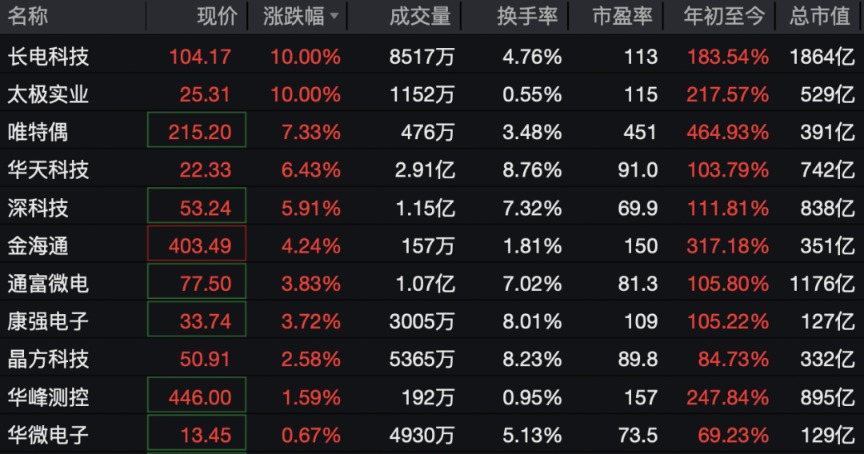864x454 pixels.
Task: Open stock 长电科技
Action: pos(48,56)
